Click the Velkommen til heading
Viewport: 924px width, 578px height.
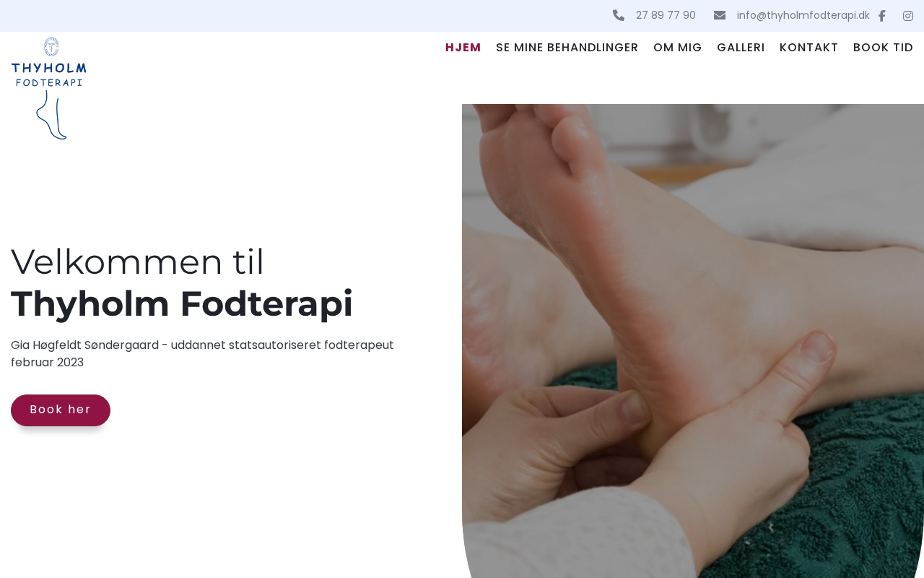point(138,262)
